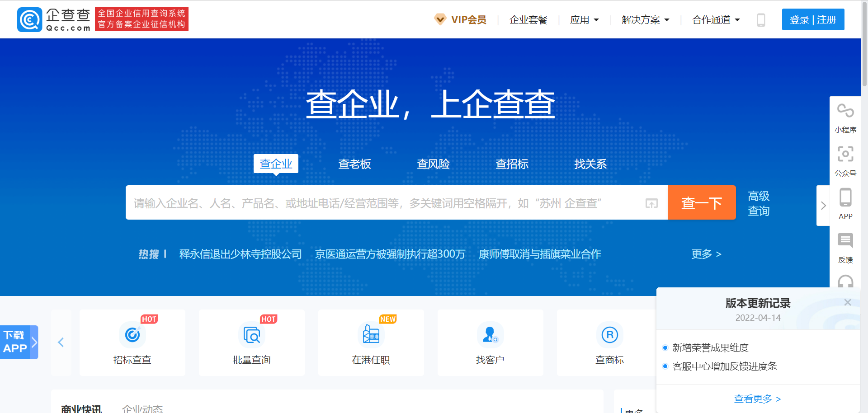Collapse the right sidebar with the chevron

[823, 206]
